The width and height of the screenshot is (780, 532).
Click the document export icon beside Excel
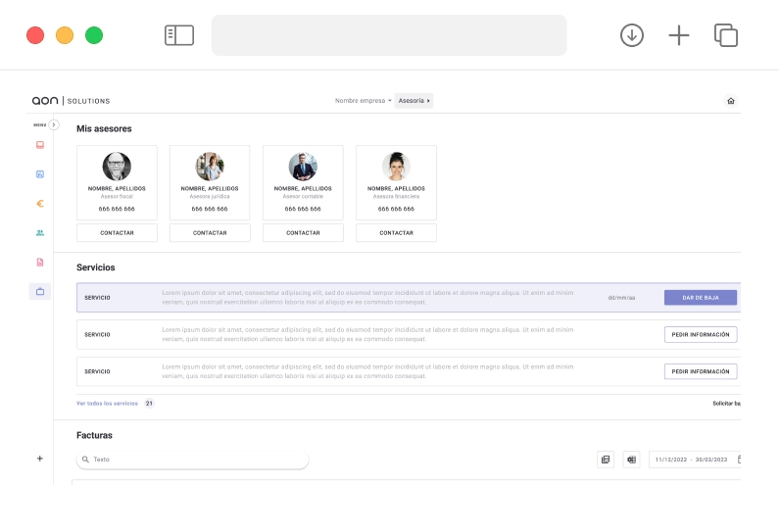[606, 459]
